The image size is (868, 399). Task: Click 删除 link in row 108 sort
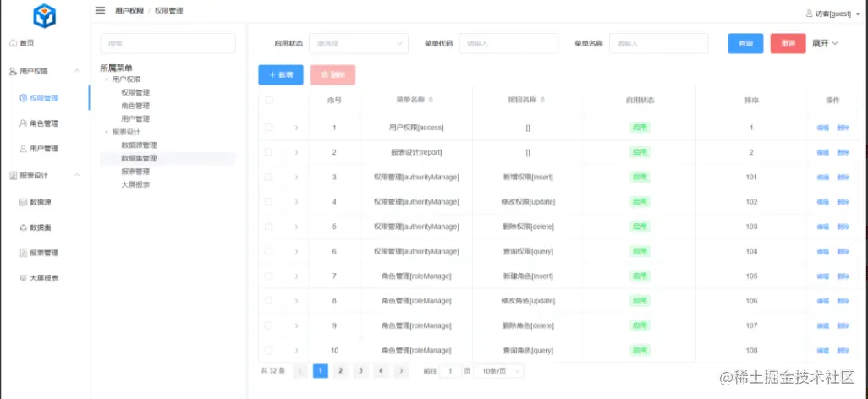(843, 350)
